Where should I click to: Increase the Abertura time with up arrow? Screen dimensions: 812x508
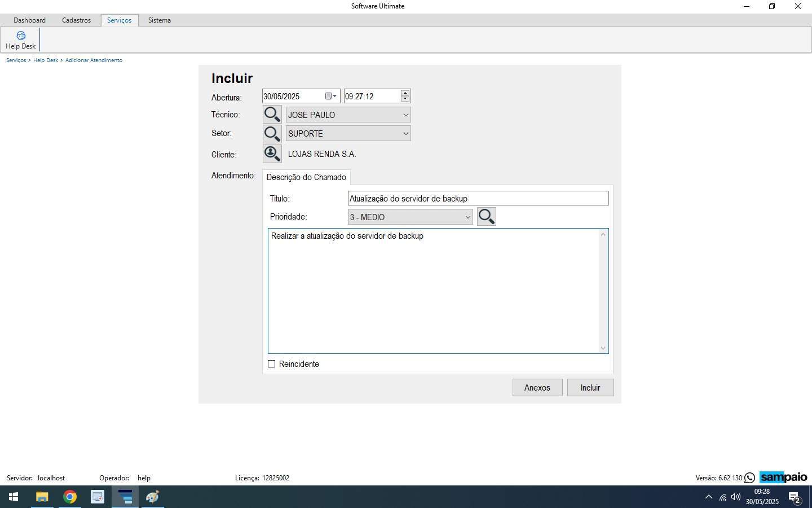click(405, 93)
